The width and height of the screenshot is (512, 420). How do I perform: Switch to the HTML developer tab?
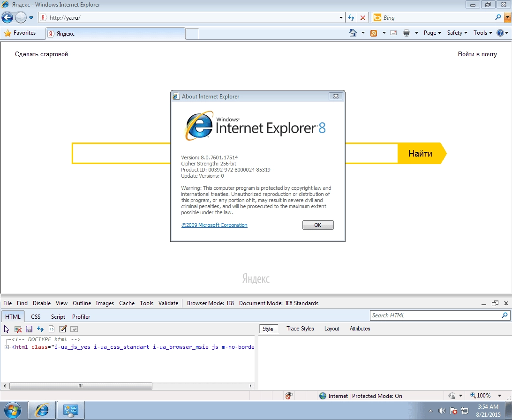pos(13,316)
